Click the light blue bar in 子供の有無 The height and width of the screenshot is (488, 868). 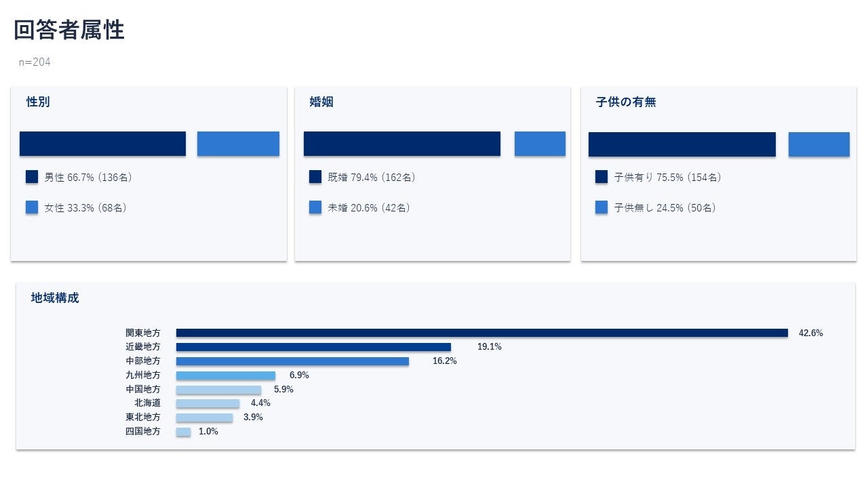[x=819, y=144]
